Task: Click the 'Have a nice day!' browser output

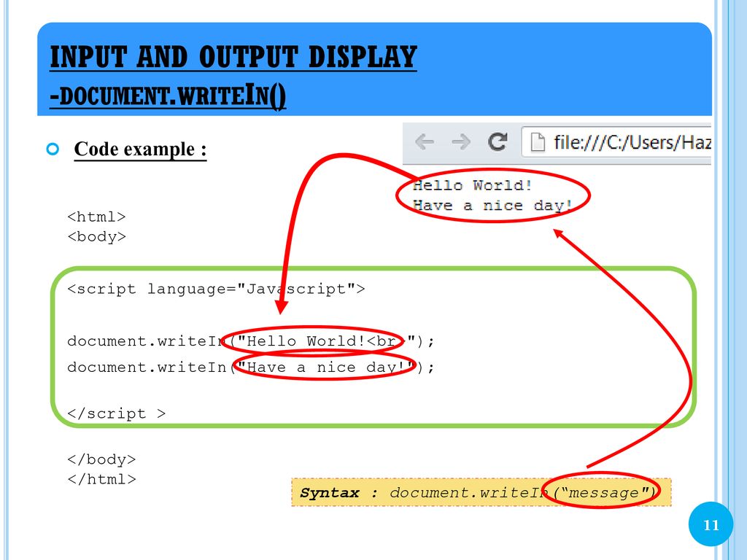Action: pos(492,206)
